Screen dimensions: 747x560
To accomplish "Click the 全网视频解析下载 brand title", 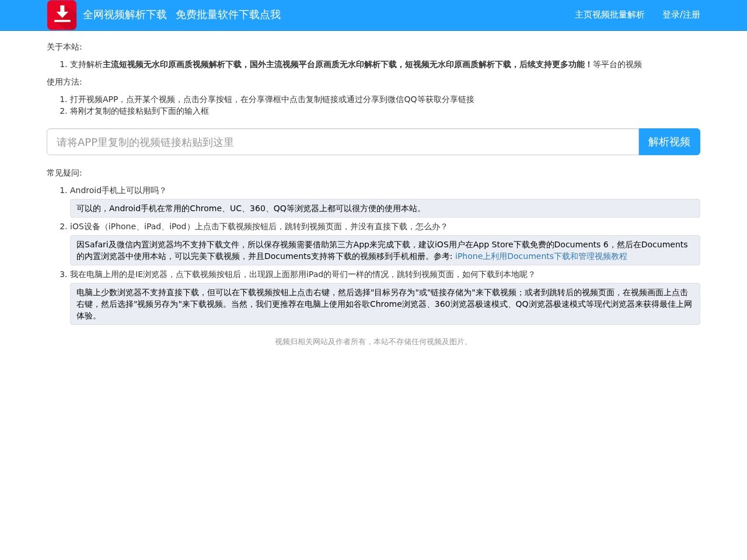I will pos(124,15).
